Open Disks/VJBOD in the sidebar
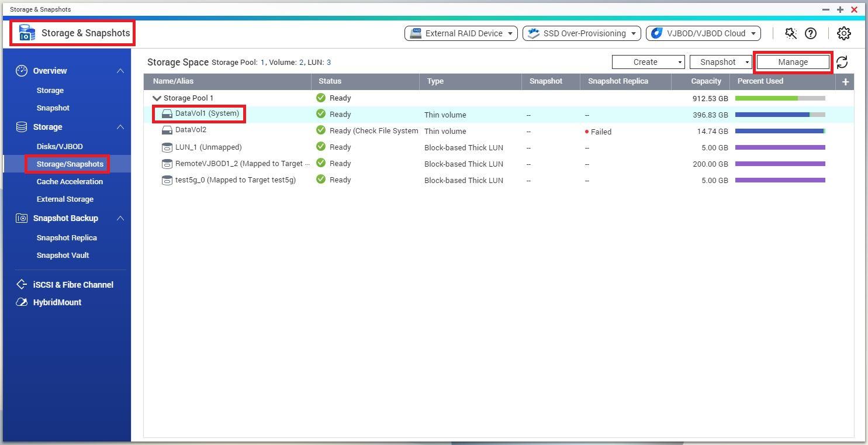 click(60, 146)
